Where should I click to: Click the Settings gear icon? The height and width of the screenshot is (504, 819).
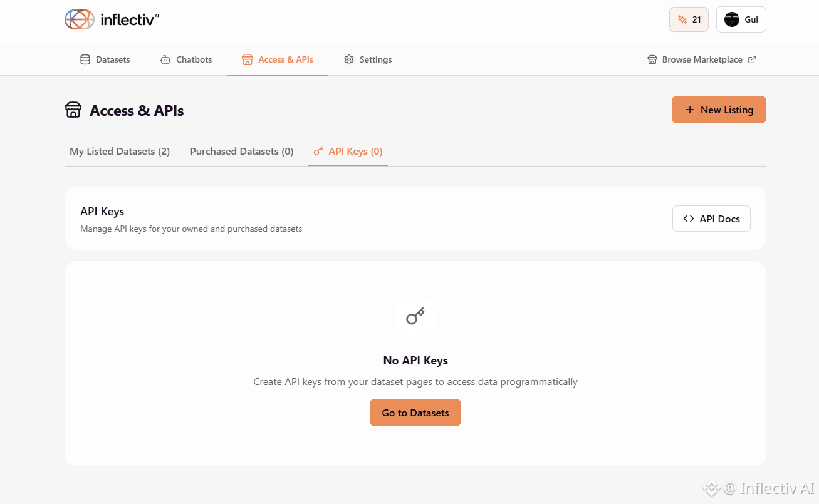(x=349, y=60)
